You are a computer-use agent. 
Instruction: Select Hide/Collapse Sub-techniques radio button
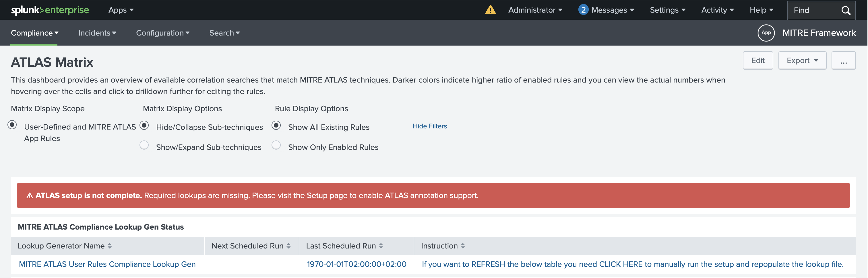[x=144, y=125]
